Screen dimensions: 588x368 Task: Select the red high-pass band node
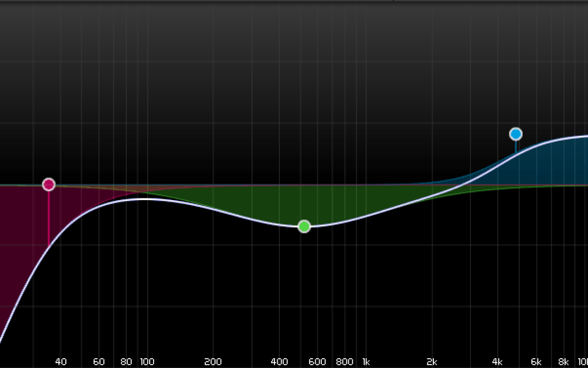click(x=48, y=184)
